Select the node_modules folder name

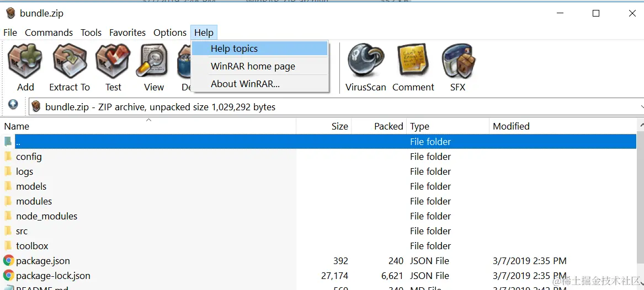point(47,216)
